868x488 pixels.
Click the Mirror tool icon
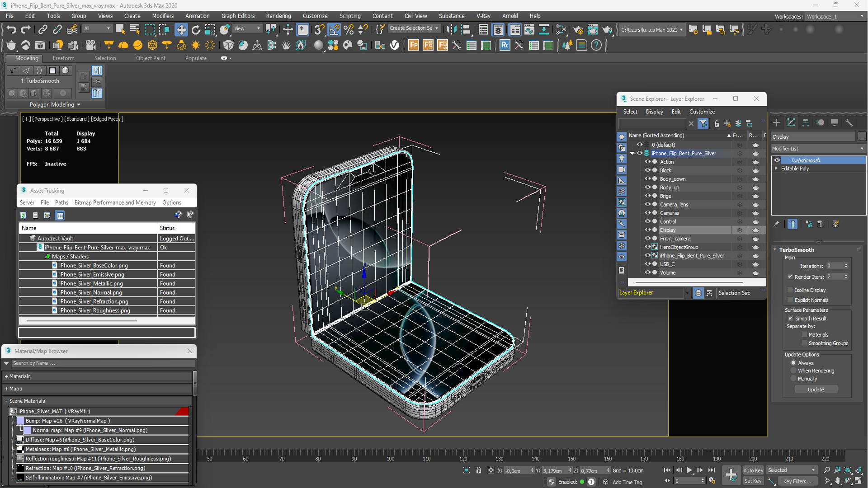[451, 30]
